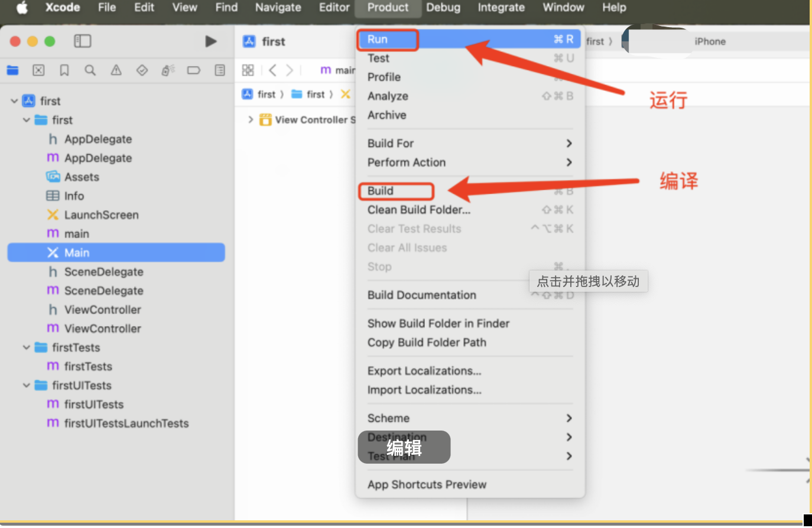Click the main tab in editor

pos(337,70)
